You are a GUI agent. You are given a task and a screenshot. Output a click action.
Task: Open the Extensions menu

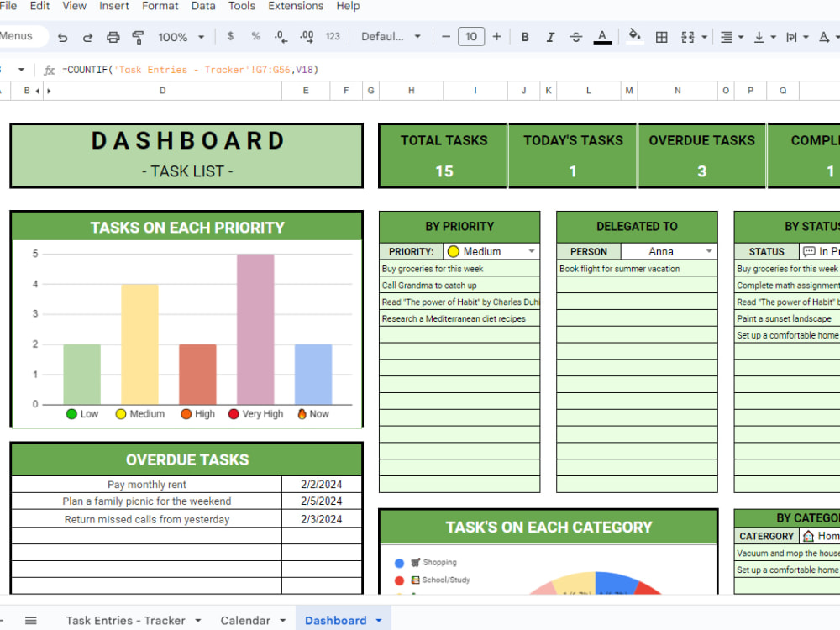pos(296,7)
